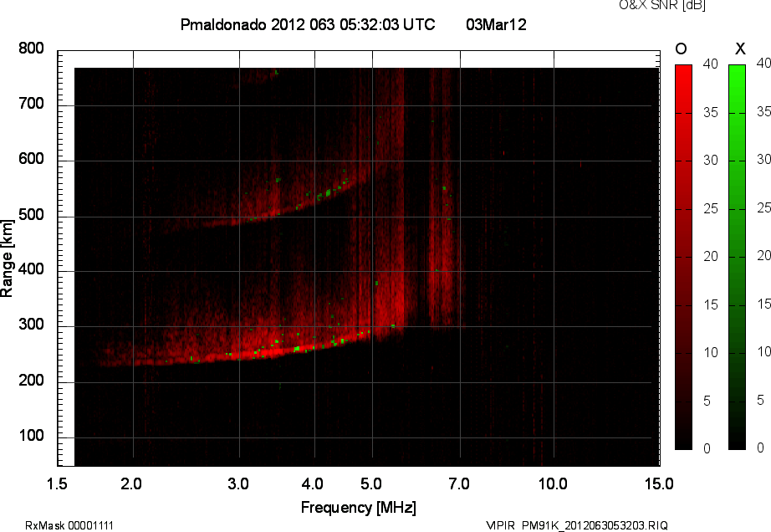The width and height of the screenshot is (771, 532).
Task: Click the frequency tick label "1.5"
Action: pyautogui.click(x=57, y=483)
